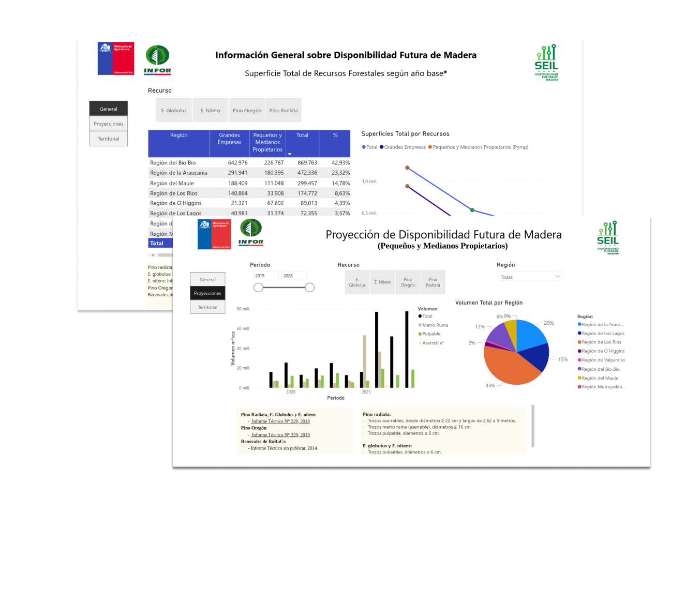Click the Región de O'Higgins table row
The image size is (700, 589).
[x=249, y=203]
